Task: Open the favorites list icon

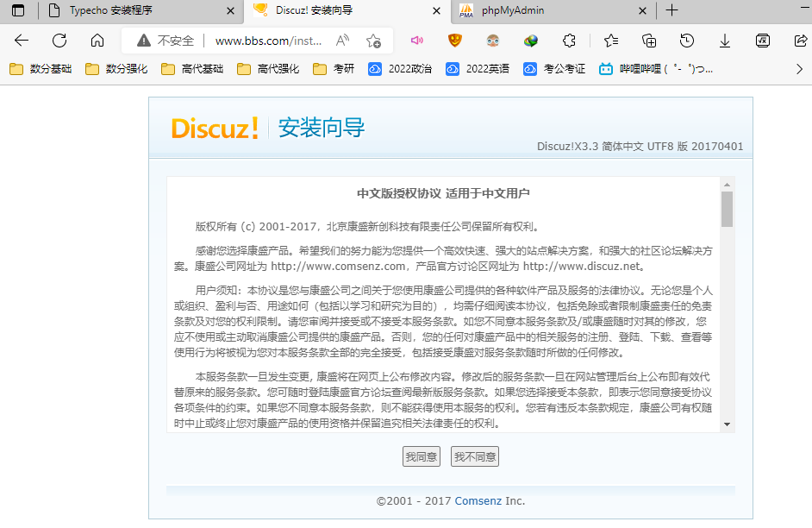Action: 611,41
